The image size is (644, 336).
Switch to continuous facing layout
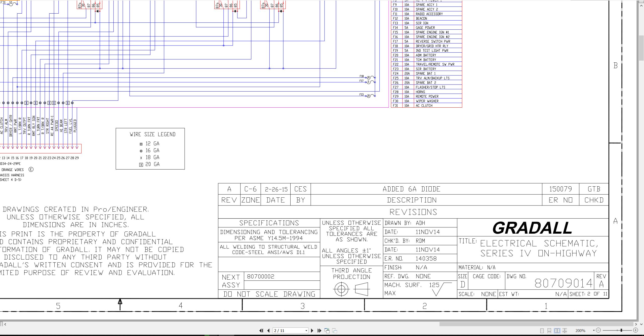click(565, 330)
